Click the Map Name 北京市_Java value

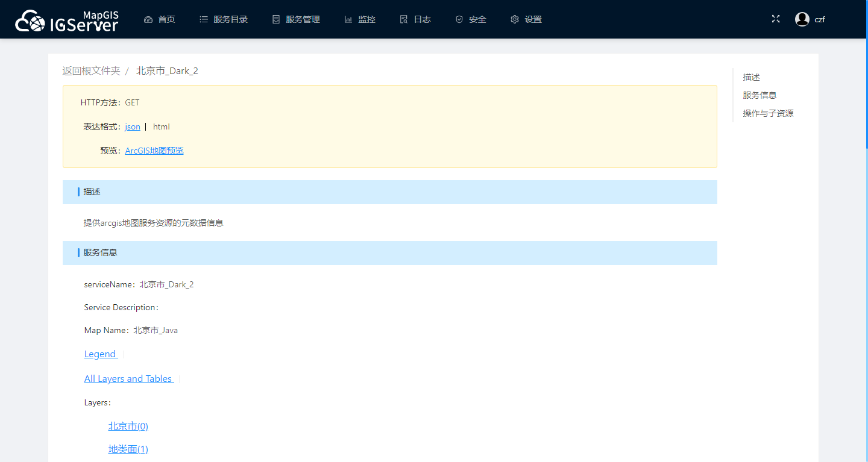pos(156,330)
